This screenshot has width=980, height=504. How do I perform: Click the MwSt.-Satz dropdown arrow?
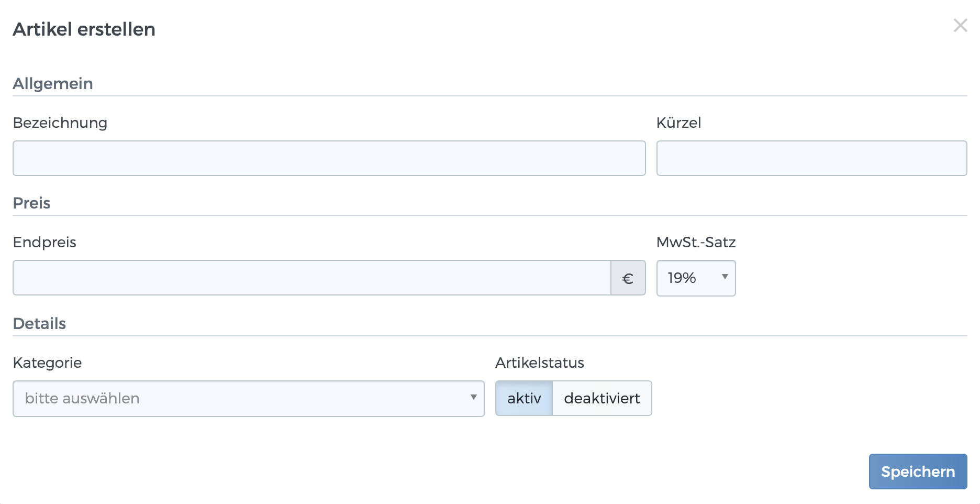pos(725,277)
